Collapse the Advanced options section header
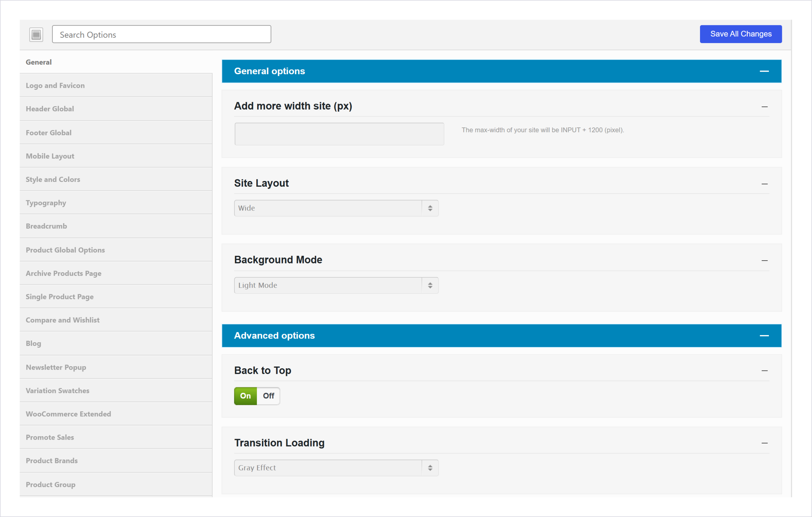Image resolution: width=812 pixels, height=517 pixels. click(x=764, y=336)
